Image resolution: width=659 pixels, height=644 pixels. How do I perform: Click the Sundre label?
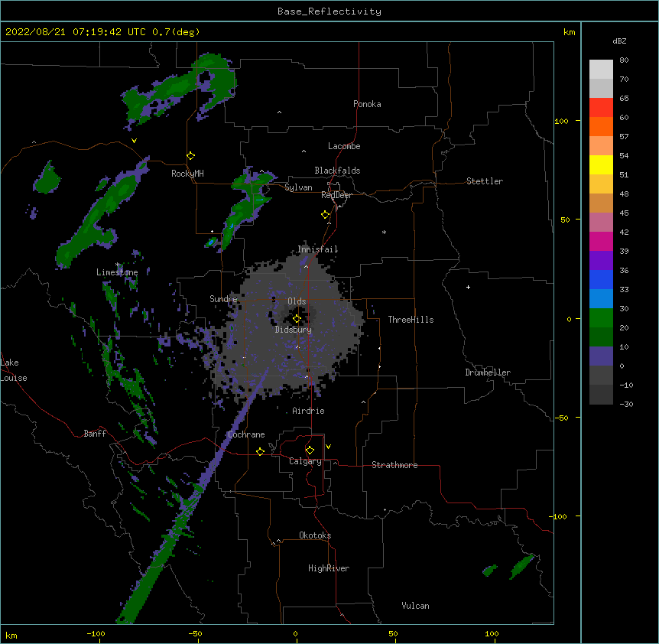coord(223,299)
